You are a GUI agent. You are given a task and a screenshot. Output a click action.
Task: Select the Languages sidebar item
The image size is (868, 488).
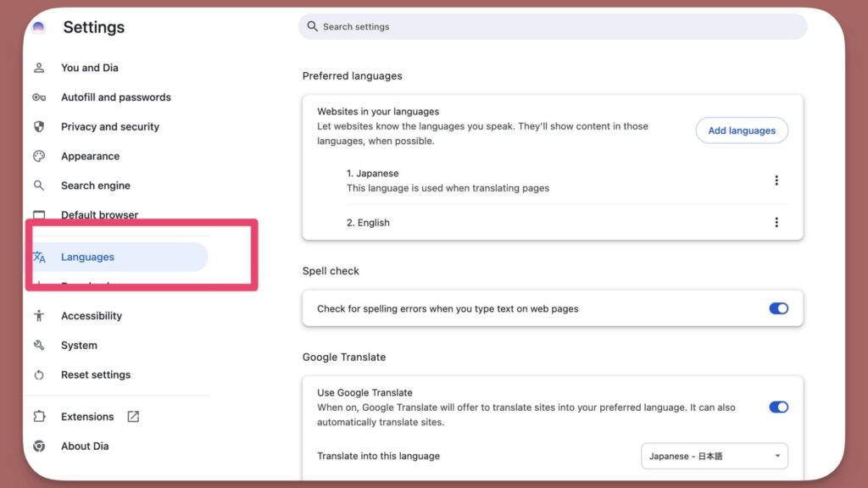[x=87, y=258]
